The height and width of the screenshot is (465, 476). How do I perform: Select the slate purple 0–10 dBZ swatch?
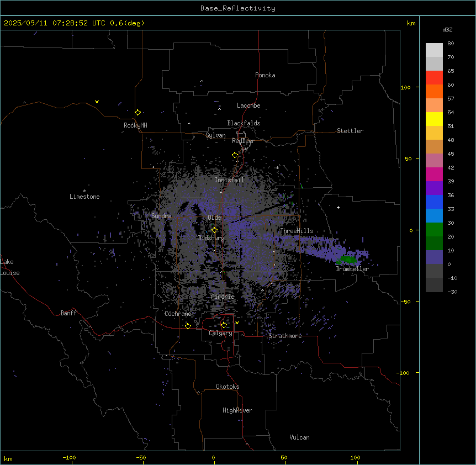pyautogui.click(x=434, y=257)
